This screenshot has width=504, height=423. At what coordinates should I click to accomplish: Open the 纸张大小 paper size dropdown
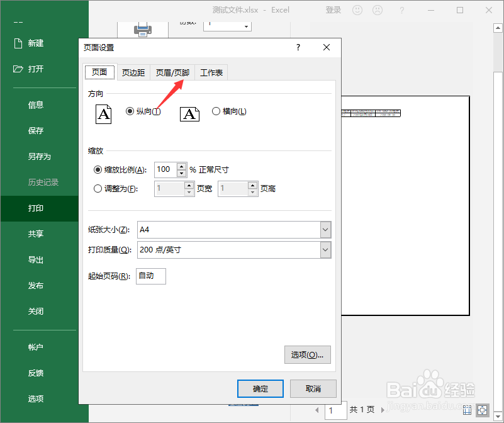pos(325,230)
